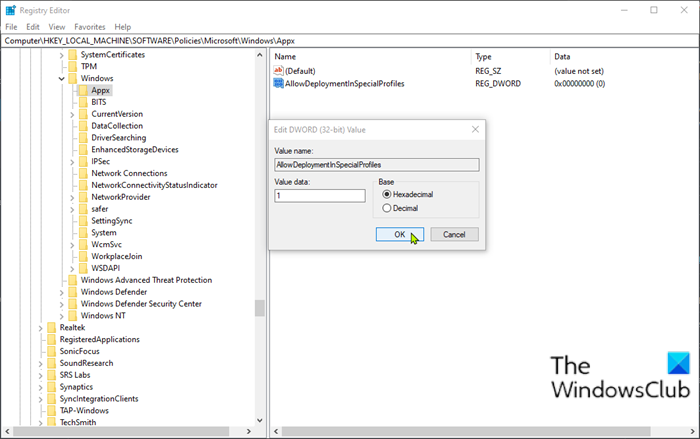The width and height of the screenshot is (700, 439).
Task: Click the tree pane vertical scrollbar thumb
Action: tap(259, 308)
